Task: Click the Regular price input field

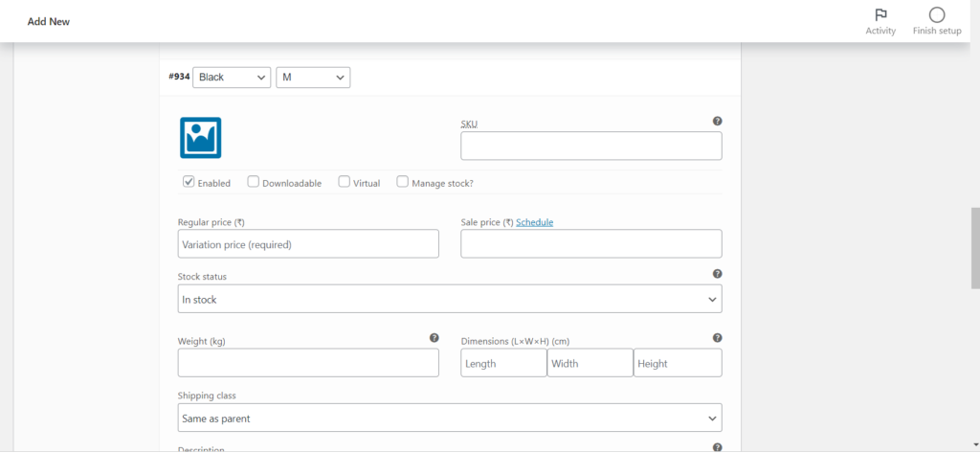Action: 308,244
